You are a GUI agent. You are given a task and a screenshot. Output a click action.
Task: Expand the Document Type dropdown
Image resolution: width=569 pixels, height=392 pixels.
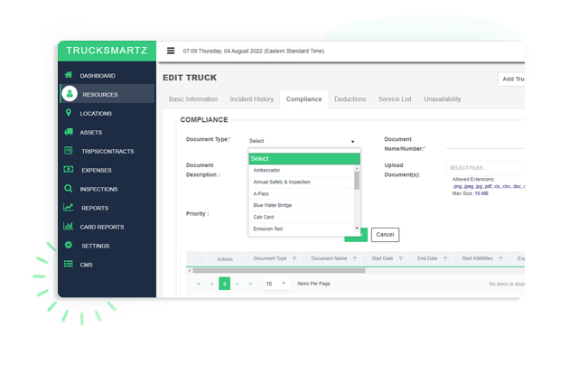tap(304, 141)
